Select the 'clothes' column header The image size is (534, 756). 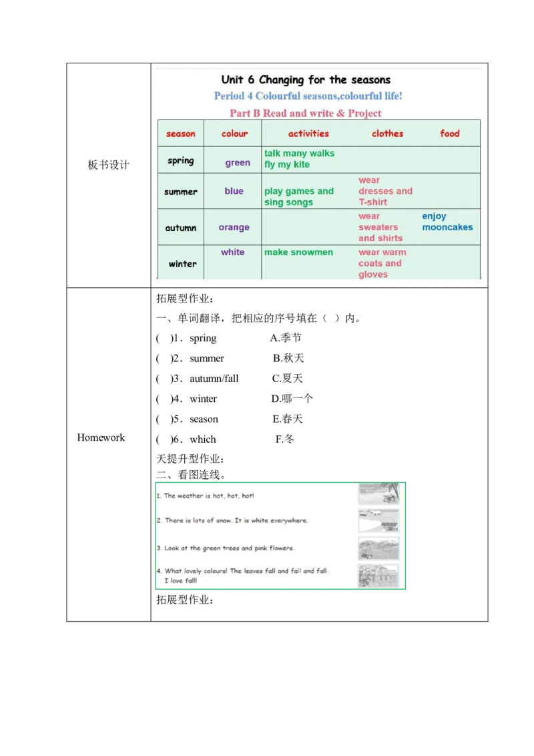387,134
